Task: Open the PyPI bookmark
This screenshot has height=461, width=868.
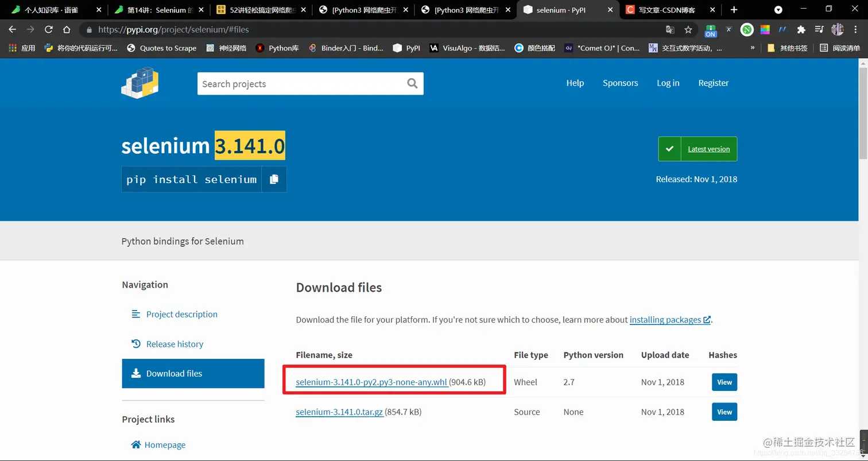Action: [406, 48]
